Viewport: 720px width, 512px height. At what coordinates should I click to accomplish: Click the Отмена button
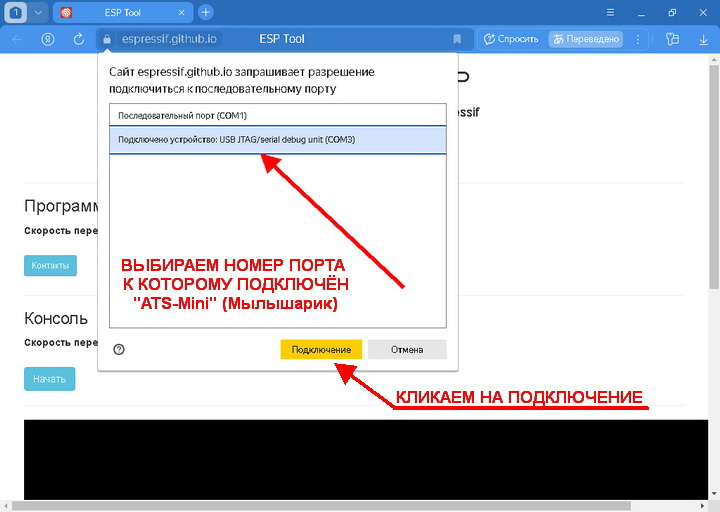point(407,349)
